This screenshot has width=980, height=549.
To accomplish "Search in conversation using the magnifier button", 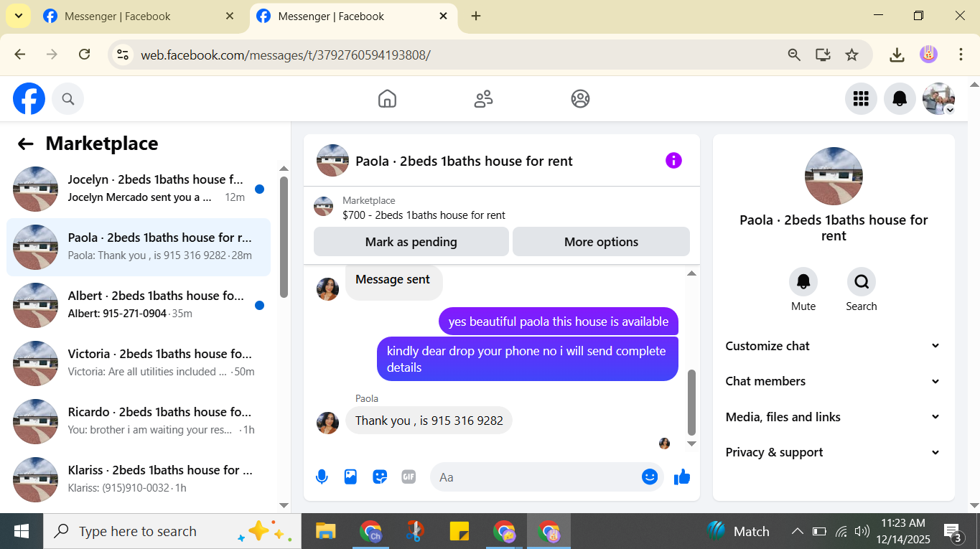I will (x=862, y=282).
